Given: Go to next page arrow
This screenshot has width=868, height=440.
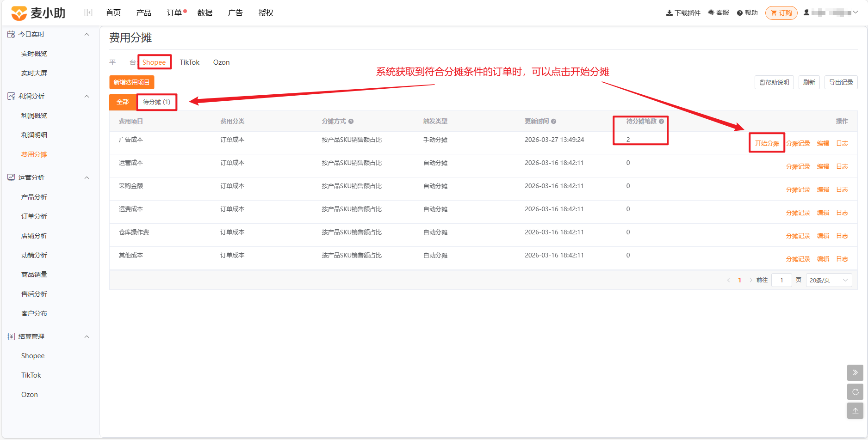Looking at the screenshot, I should point(750,280).
